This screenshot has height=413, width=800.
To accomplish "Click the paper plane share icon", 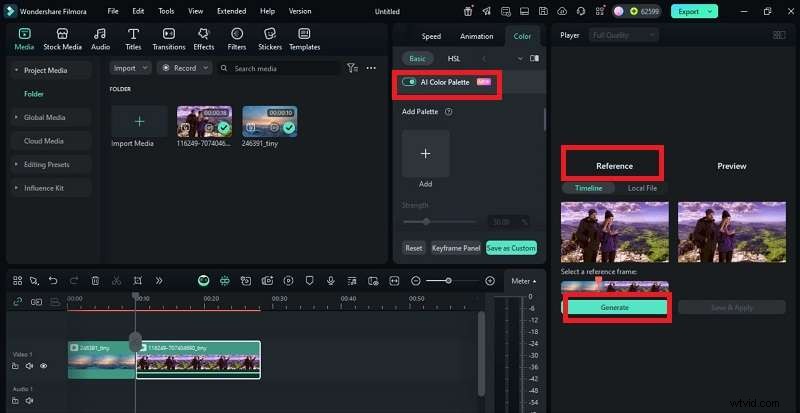I will (x=487, y=11).
